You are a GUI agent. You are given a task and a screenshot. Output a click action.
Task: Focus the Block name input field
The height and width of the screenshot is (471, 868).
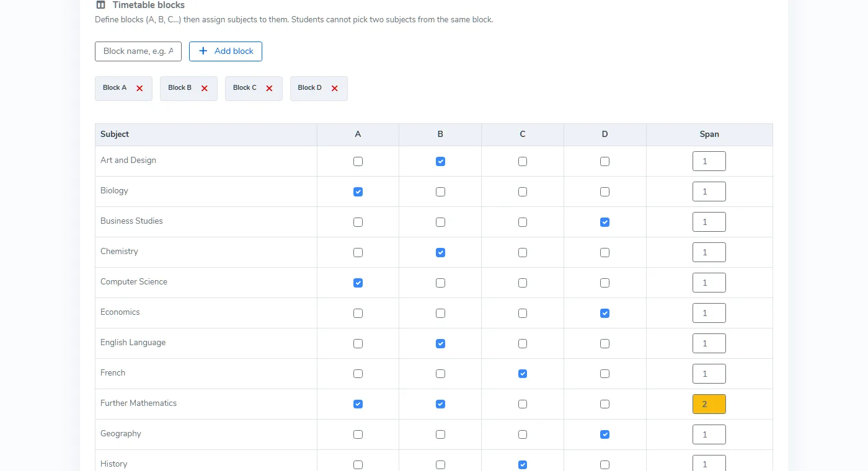pos(138,51)
